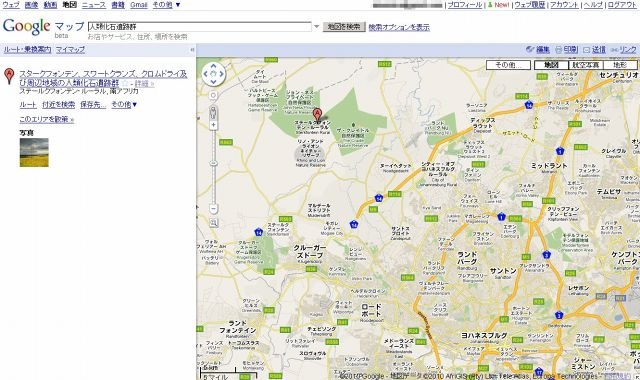Open the その他... map layers dropdown

(x=508, y=65)
